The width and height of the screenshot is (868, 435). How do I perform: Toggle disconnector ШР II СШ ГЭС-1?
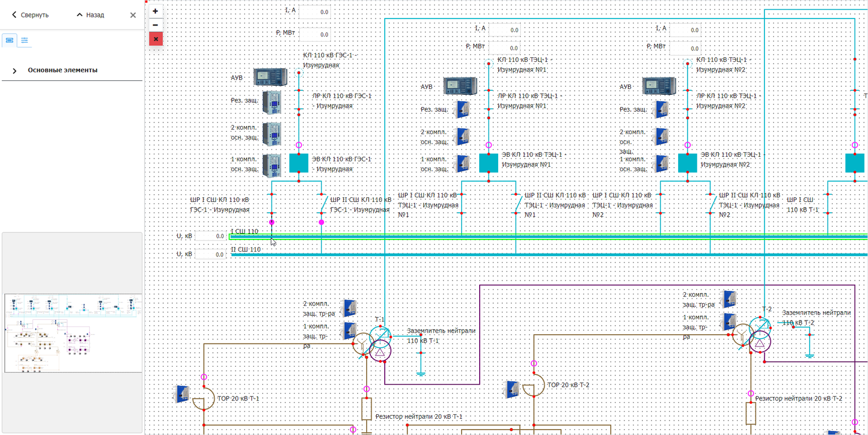coord(322,204)
